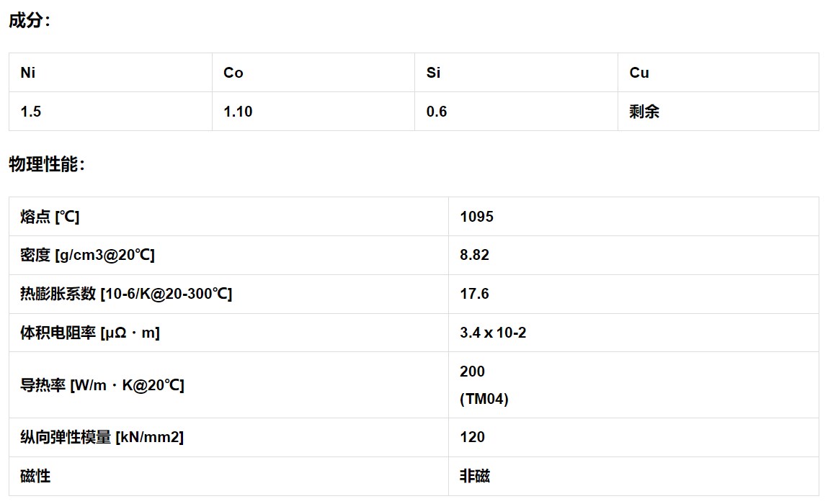
Task: Click the 3.4 x 10-2 resistivity value
Action: 493,333
